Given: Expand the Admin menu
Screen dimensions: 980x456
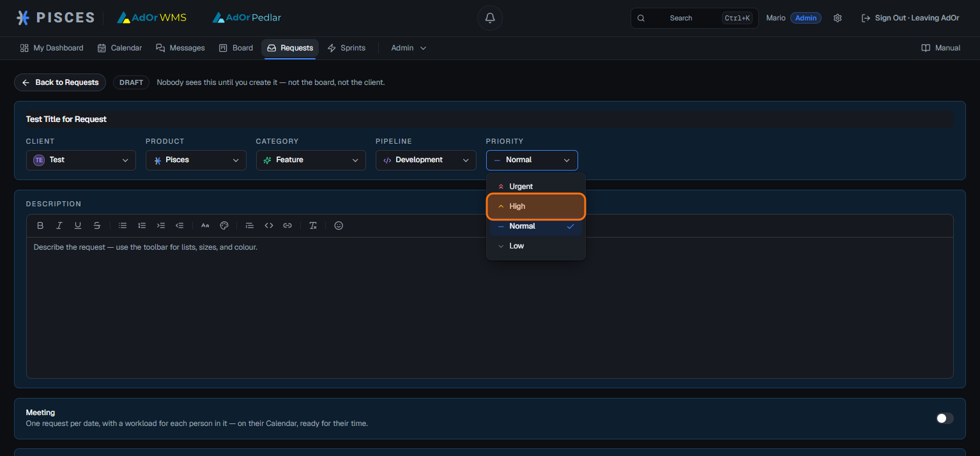Looking at the screenshot, I should pyautogui.click(x=409, y=48).
